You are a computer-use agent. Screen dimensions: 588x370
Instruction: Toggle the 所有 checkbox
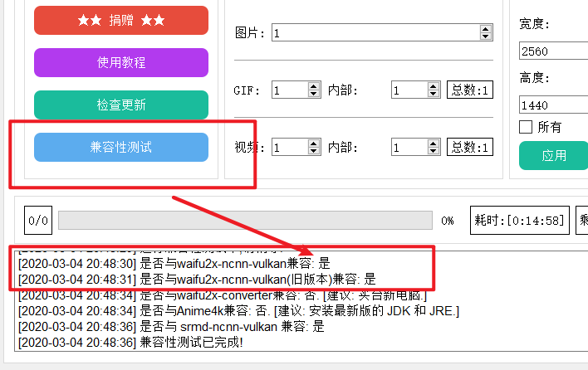click(x=526, y=127)
